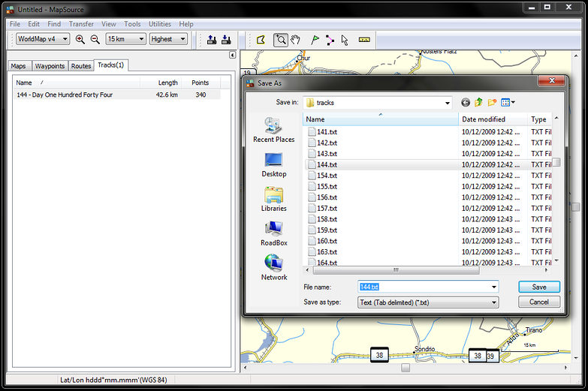Screen dimensions: 588x391
Task: Open the Save as type dropdown
Action: (x=428, y=302)
